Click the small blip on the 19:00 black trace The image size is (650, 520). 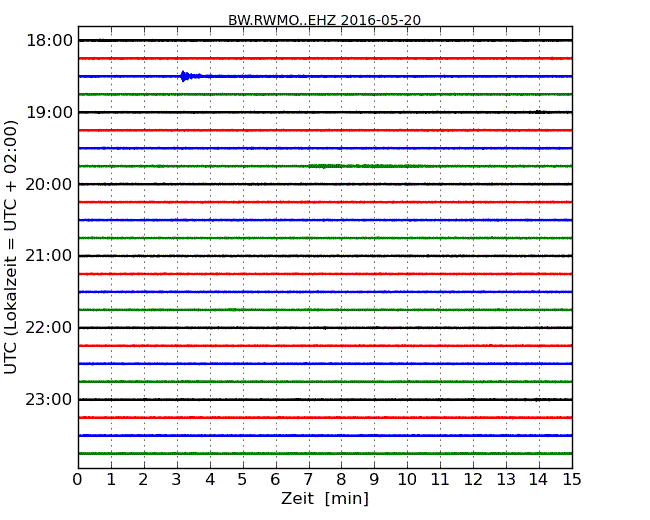click(x=538, y=112)
